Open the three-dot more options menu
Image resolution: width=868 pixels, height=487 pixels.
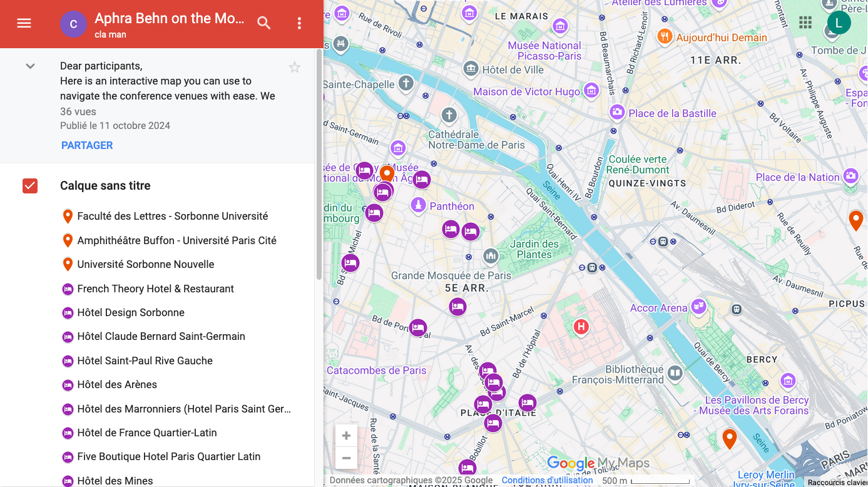(x=299, y=23)
